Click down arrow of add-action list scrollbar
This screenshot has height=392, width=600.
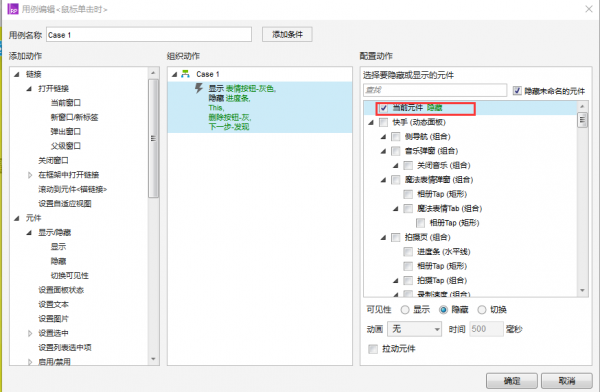(153, 359)
